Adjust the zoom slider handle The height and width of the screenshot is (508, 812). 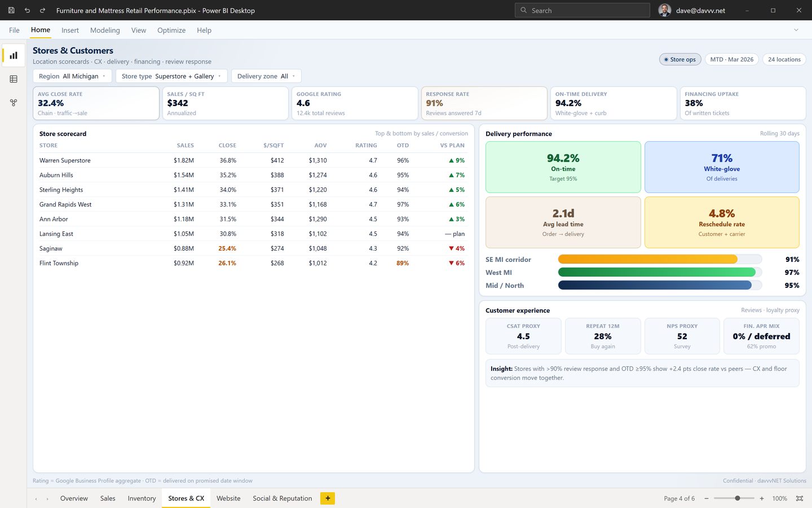click(x=738, y=498)
